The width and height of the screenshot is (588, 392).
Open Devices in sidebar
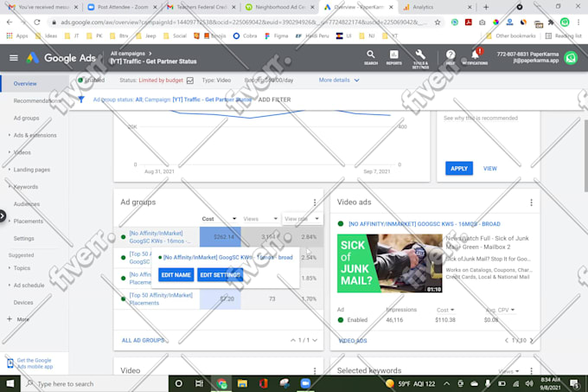click(23, 302)
